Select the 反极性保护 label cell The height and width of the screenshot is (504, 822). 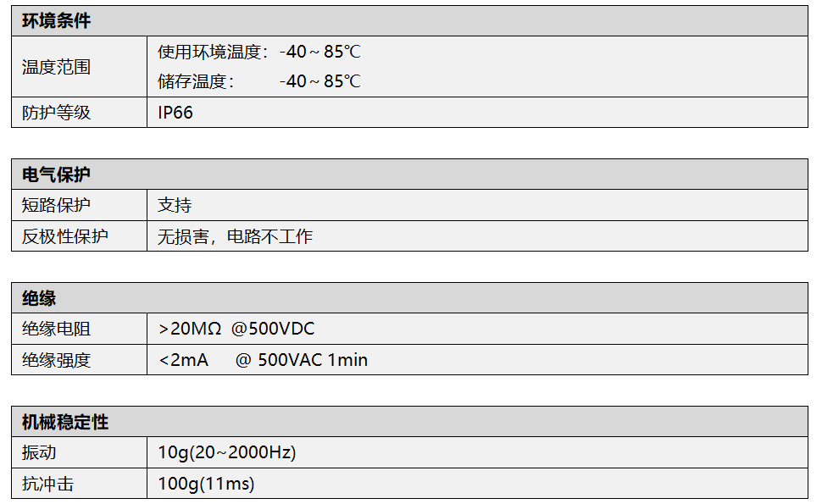(65, 236)
